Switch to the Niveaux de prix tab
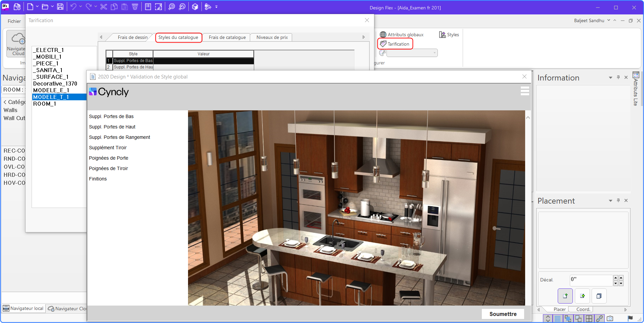Image resolution: width=644 pixels, height=323 pixels. click(x=272, y=37)
